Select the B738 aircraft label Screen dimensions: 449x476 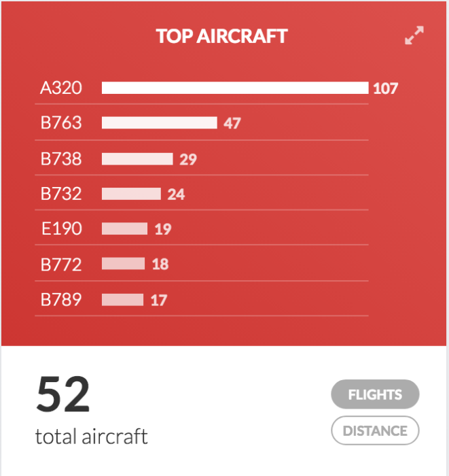click(61, 158)
